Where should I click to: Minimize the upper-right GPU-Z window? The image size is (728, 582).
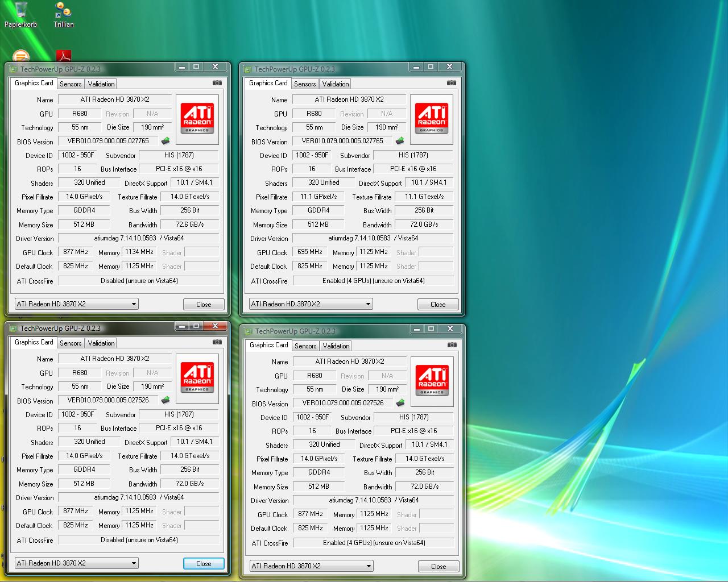(416, 67)
